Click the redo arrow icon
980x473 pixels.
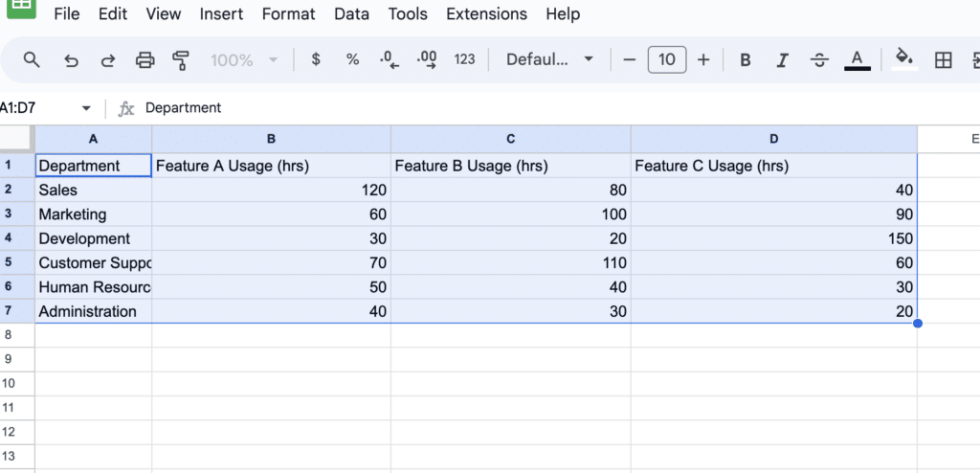[108, 60]
